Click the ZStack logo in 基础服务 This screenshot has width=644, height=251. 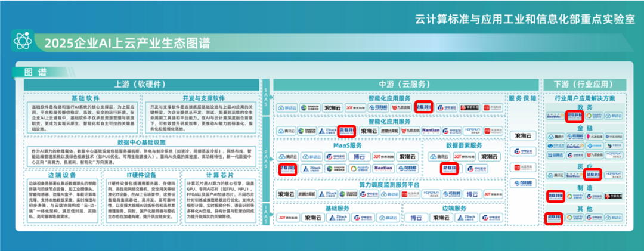[338, 218]
